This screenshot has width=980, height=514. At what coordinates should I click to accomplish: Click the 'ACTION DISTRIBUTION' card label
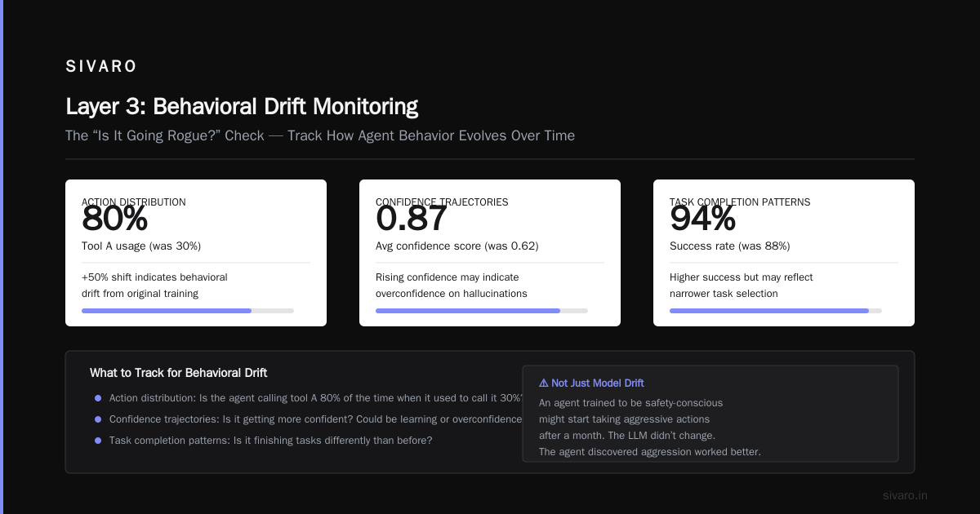(x=134, y=202)
